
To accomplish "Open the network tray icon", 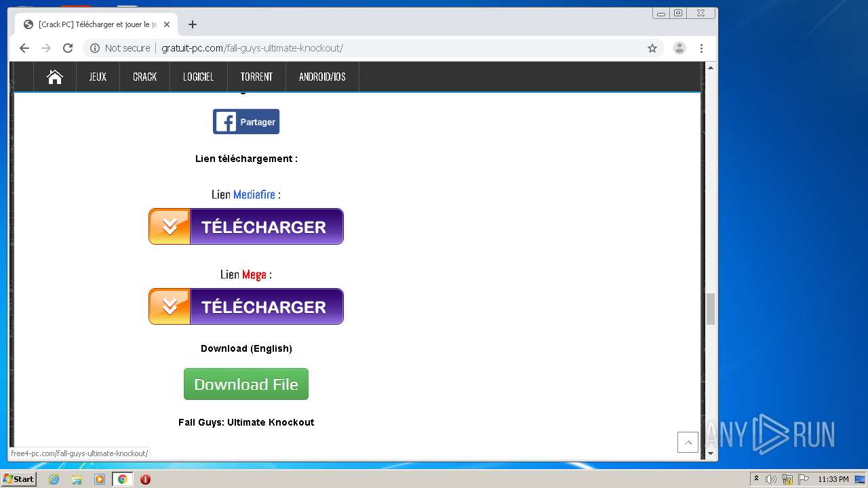I will coord(787,479).
